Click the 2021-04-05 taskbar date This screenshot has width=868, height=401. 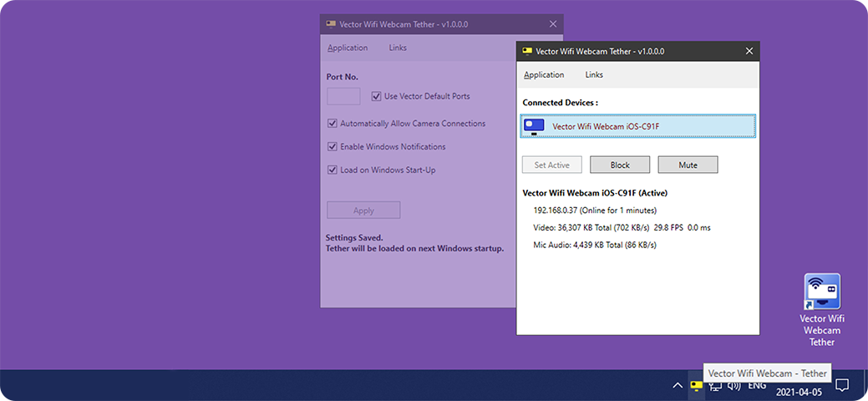pos(799,392)
